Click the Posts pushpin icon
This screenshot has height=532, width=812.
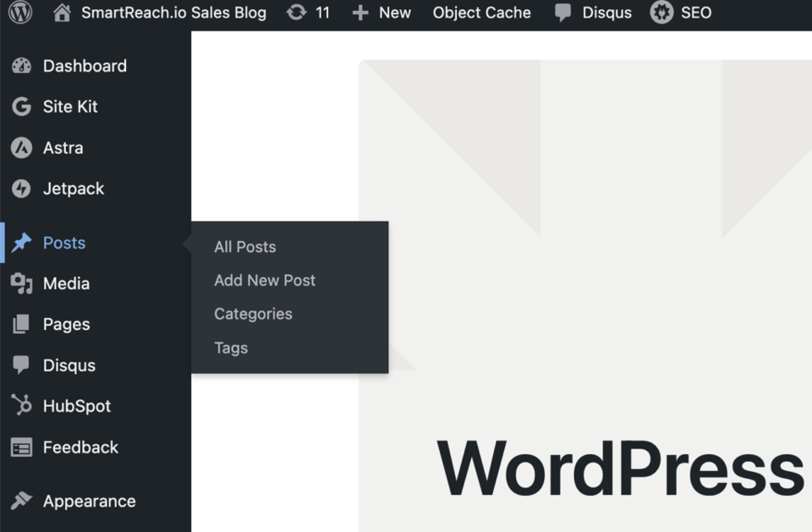(21, 243)
